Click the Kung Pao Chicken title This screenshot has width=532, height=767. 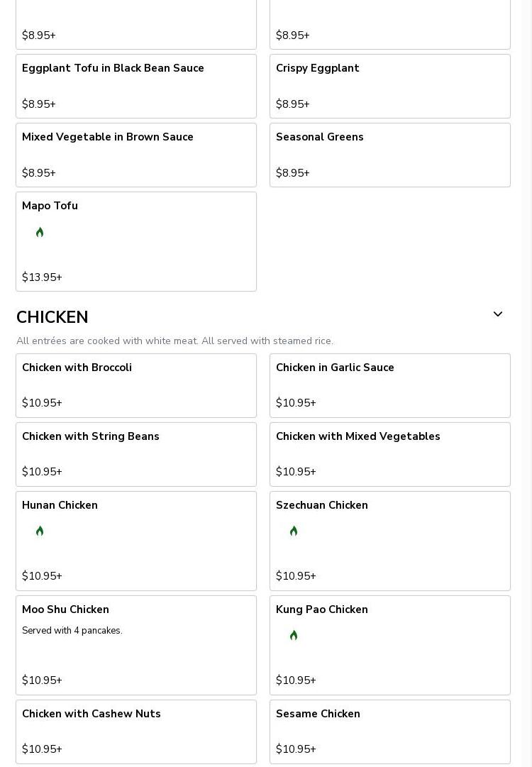point(322,609)
